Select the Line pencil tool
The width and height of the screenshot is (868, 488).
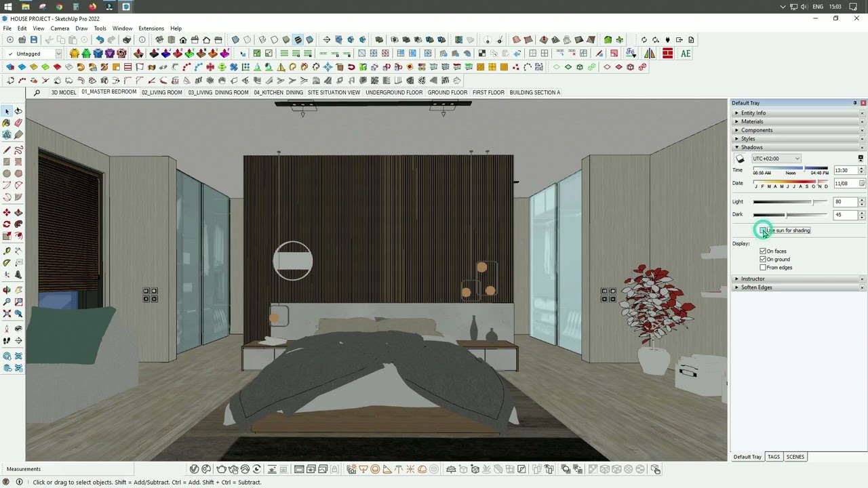pos(7,149)
